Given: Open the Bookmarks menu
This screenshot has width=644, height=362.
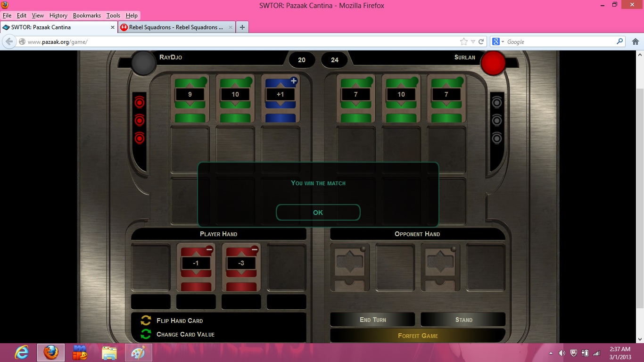Looking at the screenshot, I should (x=87, y=16).
